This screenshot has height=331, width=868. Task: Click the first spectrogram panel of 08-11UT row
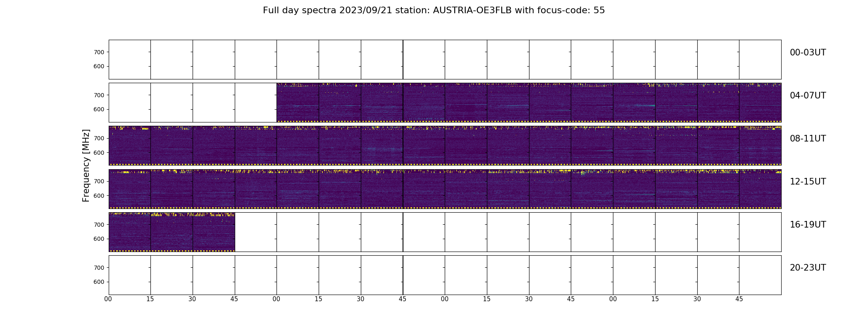pos(130,146)
